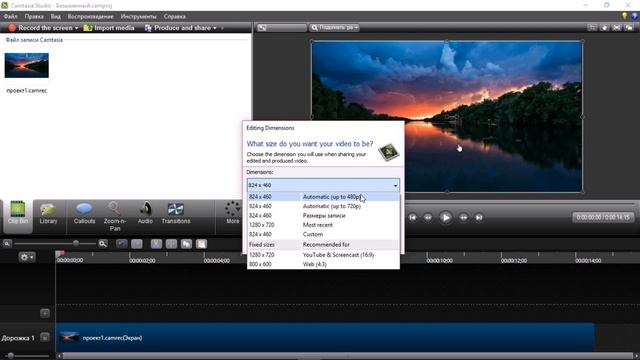The height and width of the screenshot is (360, 640).
Task: Open timeline settings gear menu
Action: [27, 257]
